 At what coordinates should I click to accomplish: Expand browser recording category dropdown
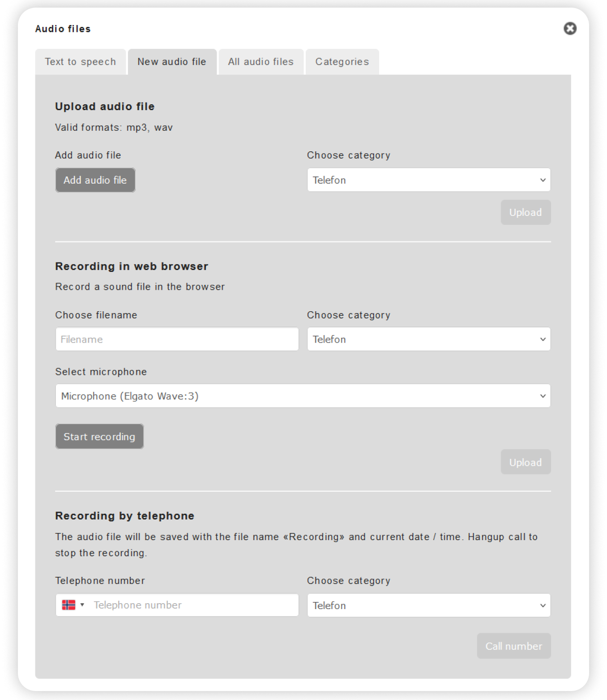[x=429, y=339]
